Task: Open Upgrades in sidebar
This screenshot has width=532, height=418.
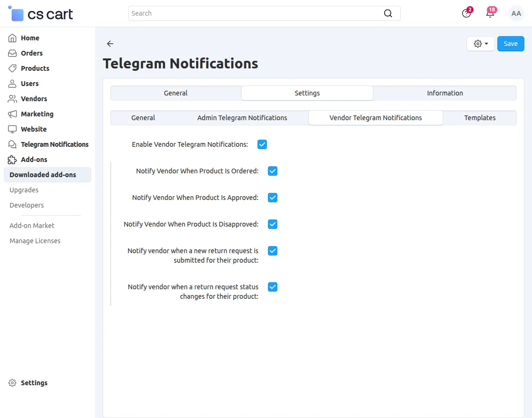Action: [x=24, y=190]
